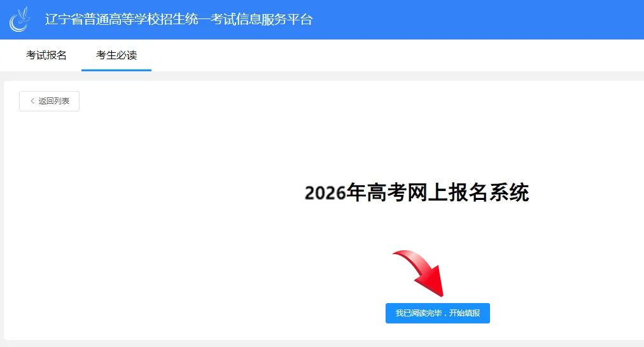Click blank tab bar space right of 考生必读
This screenshot has height=347, width=644.
click(x=382, y=55)
